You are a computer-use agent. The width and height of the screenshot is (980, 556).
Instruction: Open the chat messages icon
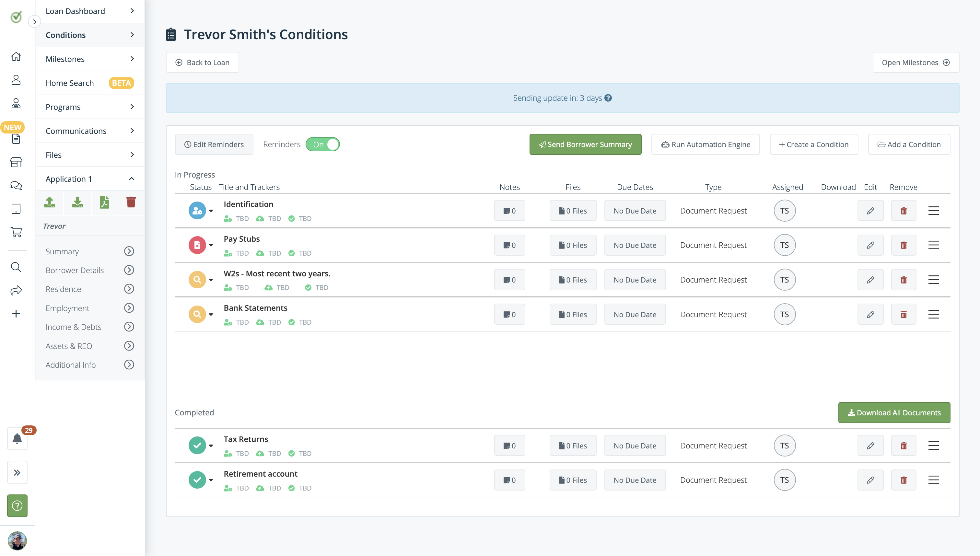[16, 186]
